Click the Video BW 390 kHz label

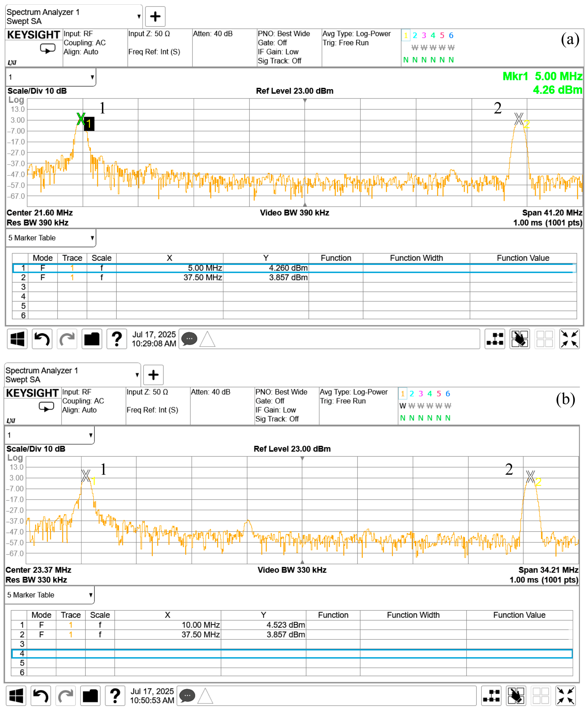pos(295,213)
